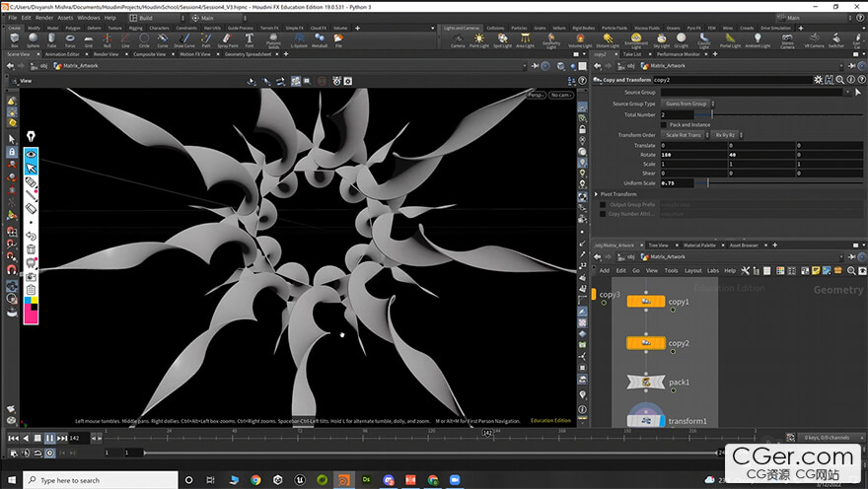Viewport: 868px width, 489px height.
Task: Add a Camera from the shelf
Action: (458, 40)
